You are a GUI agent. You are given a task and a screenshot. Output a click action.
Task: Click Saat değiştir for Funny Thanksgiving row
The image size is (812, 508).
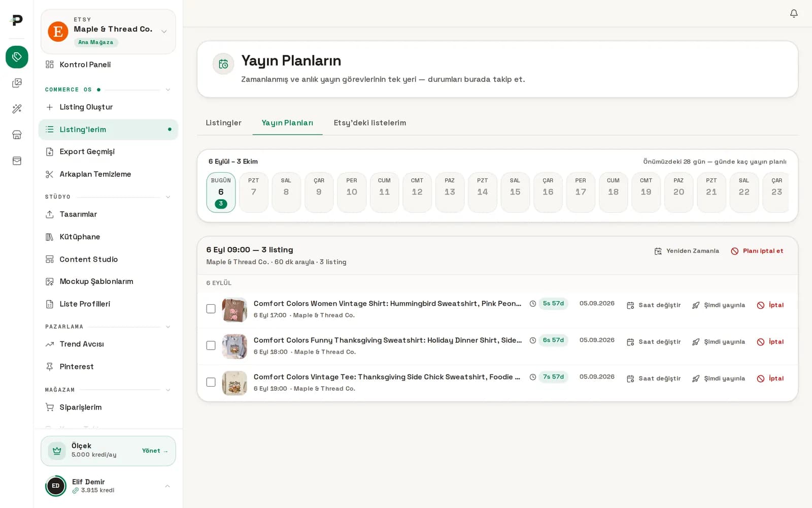[x=654, y=342]
